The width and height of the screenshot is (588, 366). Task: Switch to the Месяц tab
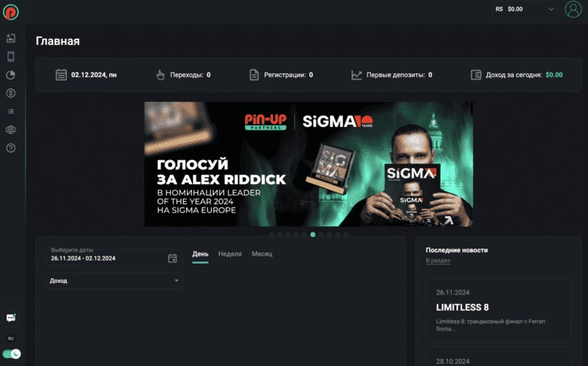click(262, 254)
